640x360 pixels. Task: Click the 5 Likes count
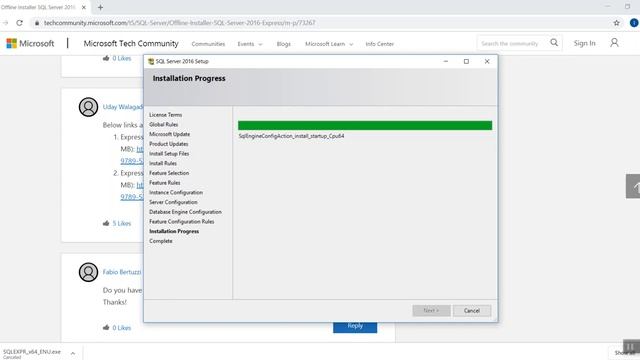[122, 223]
